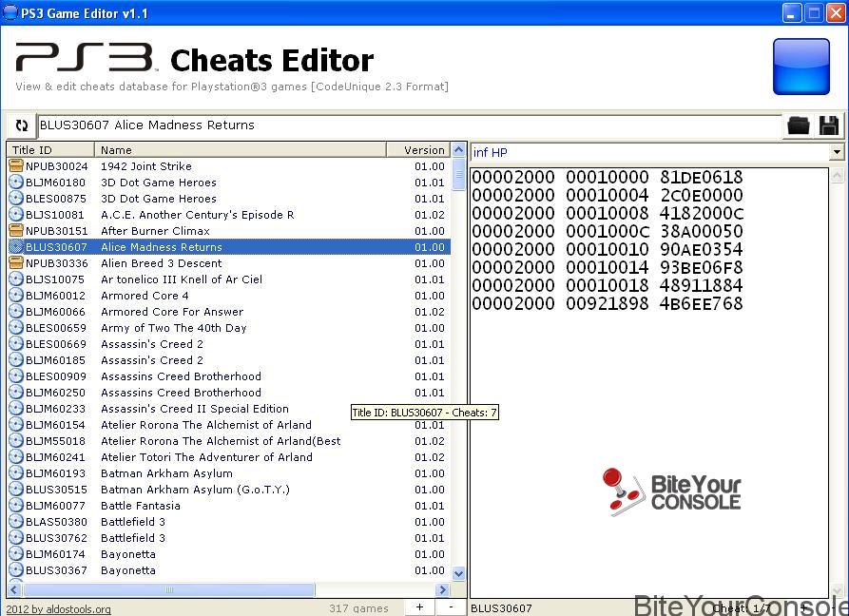This screenshot has height=616, width=849.
Task: Click the 317 games status label
Action: (x=358, y=608)
